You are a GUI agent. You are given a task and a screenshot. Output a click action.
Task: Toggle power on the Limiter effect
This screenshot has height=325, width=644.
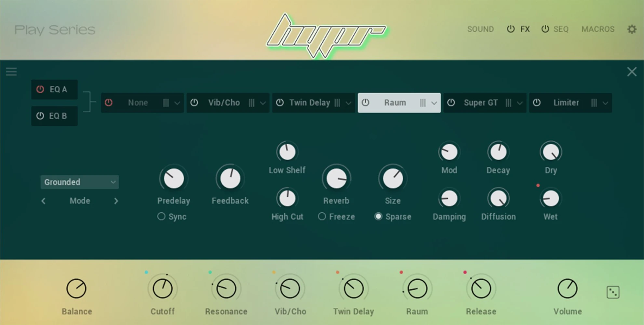click(x=536, y=103)
